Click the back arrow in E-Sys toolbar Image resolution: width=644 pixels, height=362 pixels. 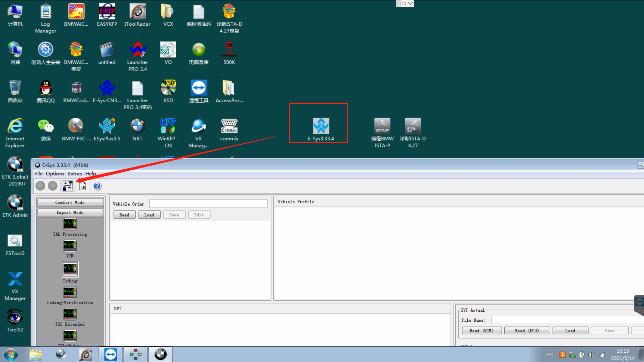click(x=40, y=186)
